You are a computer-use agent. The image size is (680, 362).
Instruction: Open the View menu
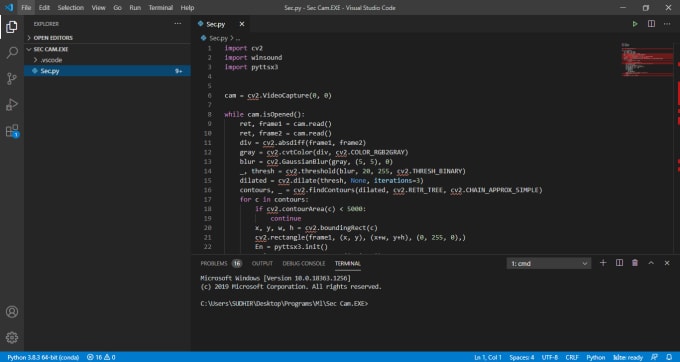(x=98, y=8)
